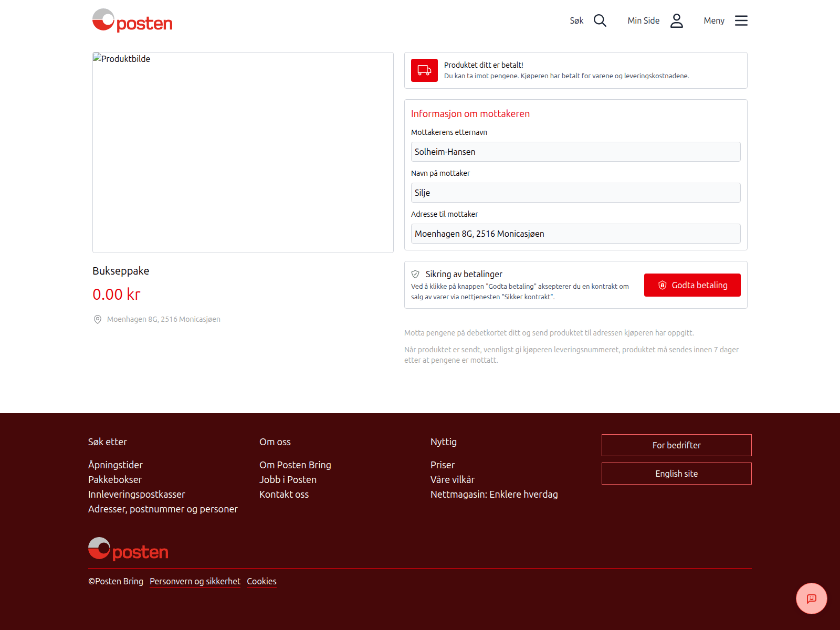Click the Informasjon om mottakeren heading
This screenshot has width=840, height=630.
(470, 113)
